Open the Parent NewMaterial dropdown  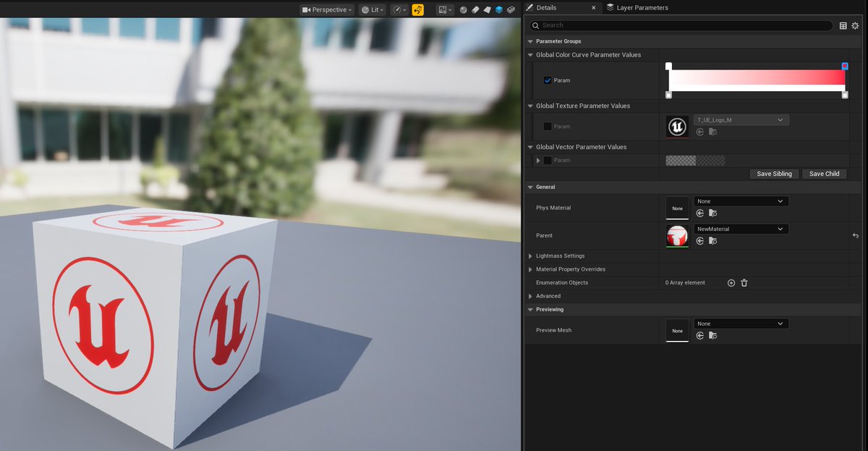pos(741,229)
